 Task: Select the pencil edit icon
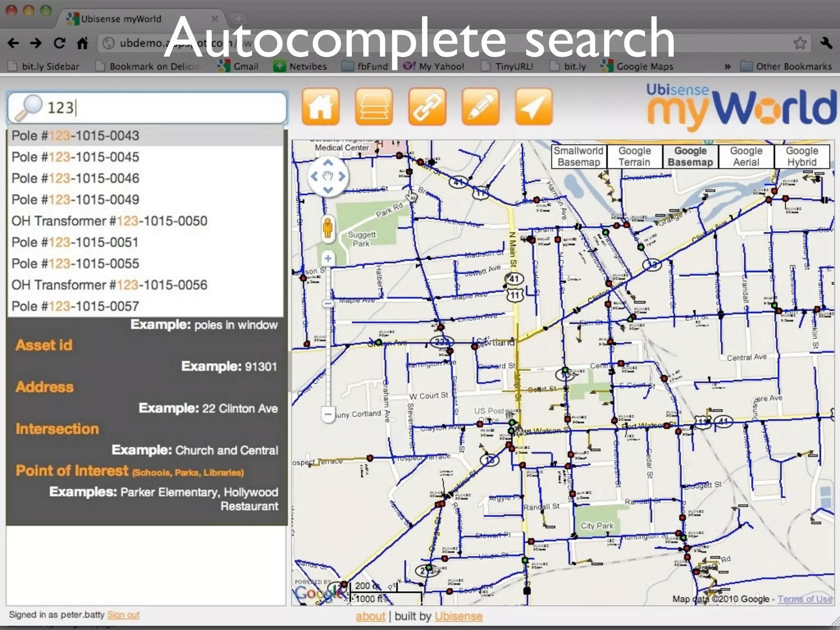(481, 107)
